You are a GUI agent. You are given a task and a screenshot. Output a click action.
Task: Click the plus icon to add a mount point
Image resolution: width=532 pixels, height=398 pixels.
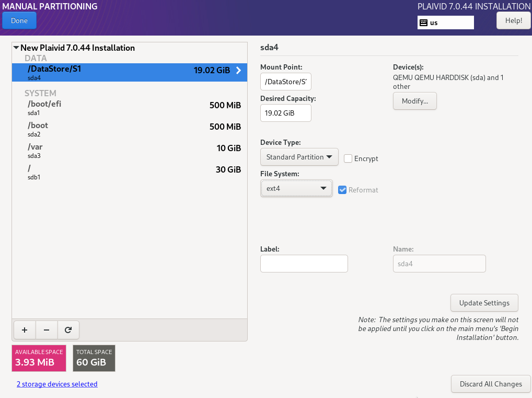pyautogui.click(x=25, y=329)
